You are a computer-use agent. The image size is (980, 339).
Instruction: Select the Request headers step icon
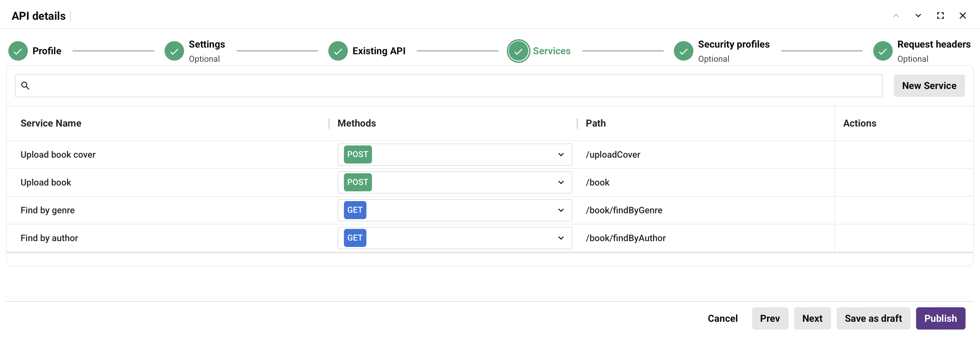click(x=882, y=51)
